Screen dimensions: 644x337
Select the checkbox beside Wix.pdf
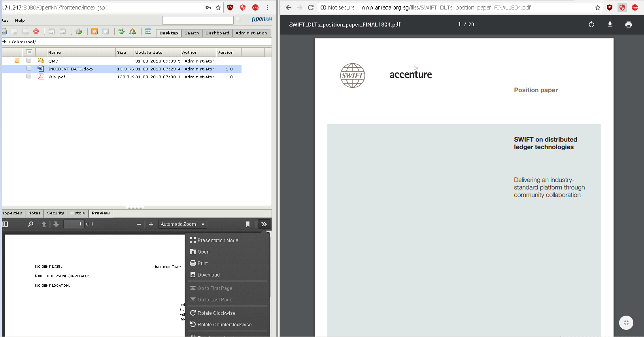coord(29,76)
